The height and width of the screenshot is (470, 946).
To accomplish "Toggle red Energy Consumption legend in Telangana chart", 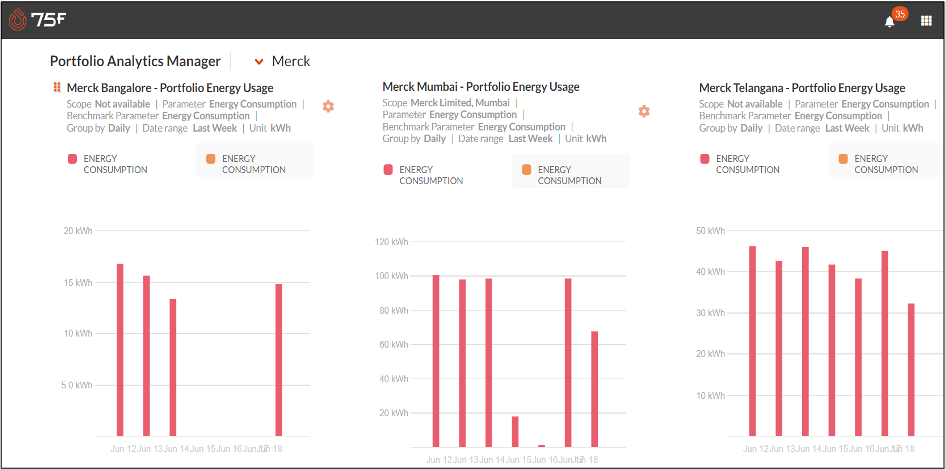I will 739,164.
